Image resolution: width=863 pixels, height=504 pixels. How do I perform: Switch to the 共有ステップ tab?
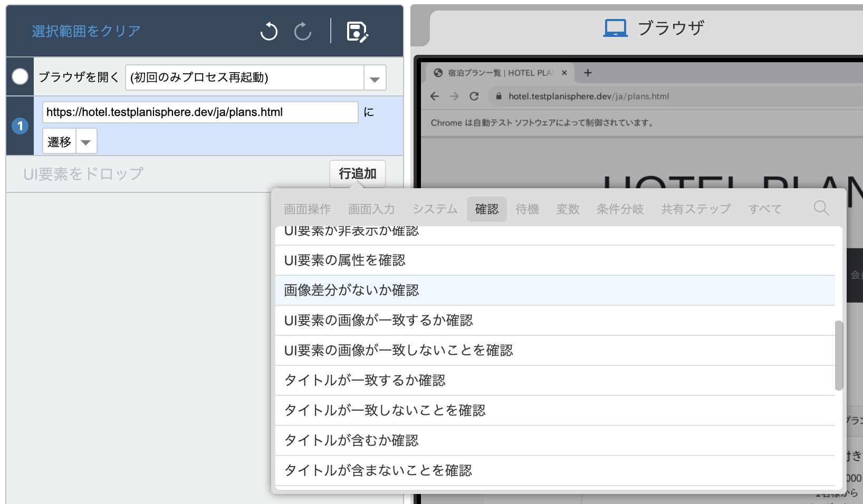696,209
